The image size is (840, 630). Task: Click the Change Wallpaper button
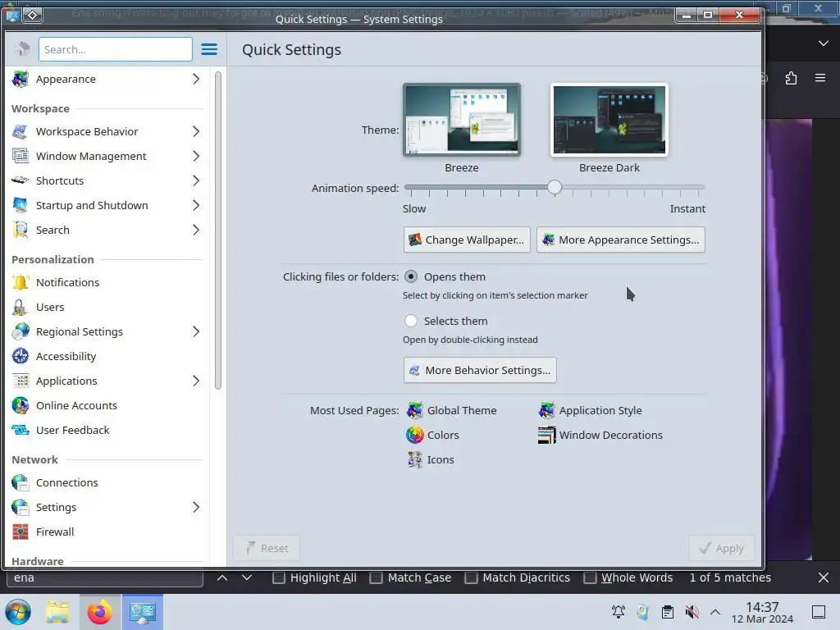click(x=467, y=240)
